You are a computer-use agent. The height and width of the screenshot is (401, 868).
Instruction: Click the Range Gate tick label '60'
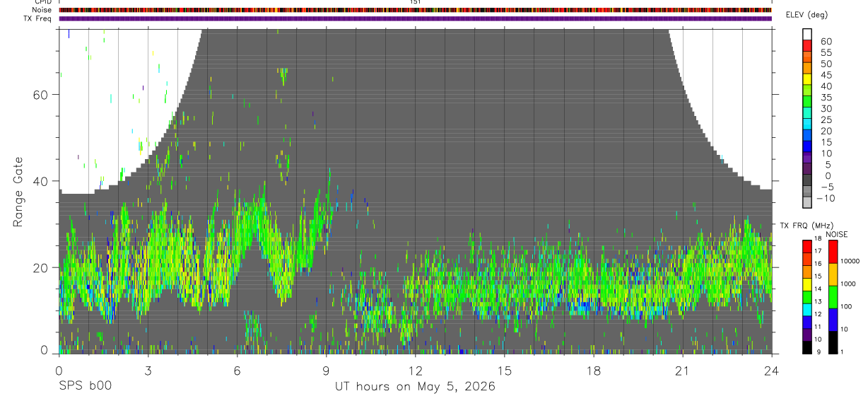point(41,95)
